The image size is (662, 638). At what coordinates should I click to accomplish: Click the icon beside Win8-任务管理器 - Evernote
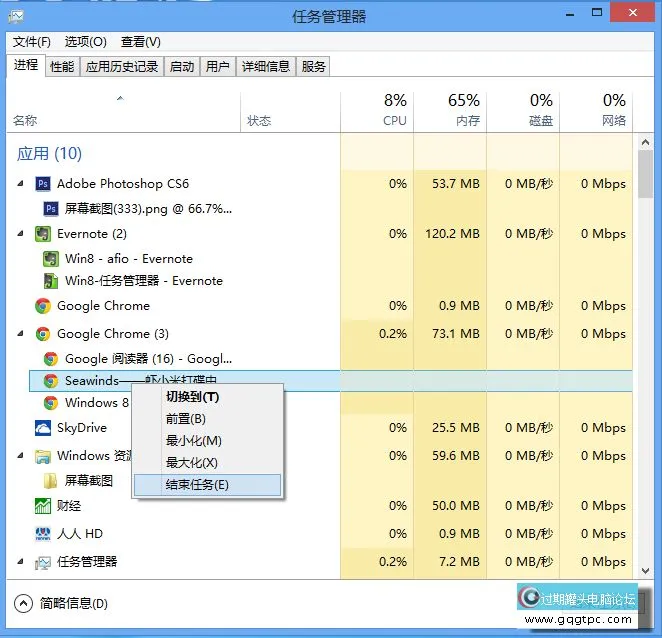click(x=51, y=281)
